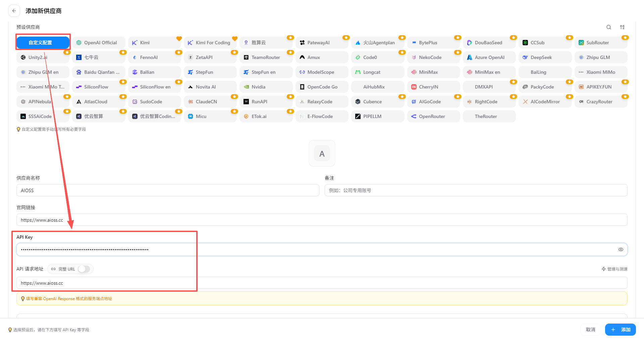644x341 pixels.
Task: Click the API Key password field
Action: [322, 249]
